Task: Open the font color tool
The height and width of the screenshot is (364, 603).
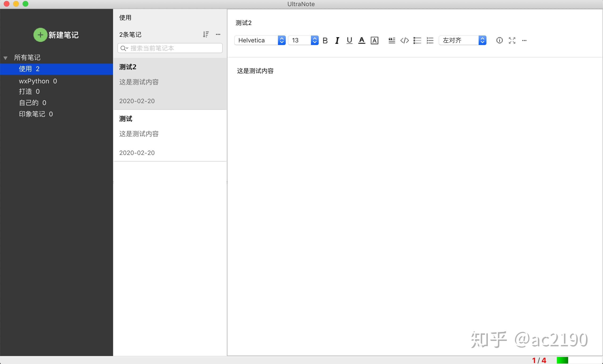Action: click(x=362, y=40)
